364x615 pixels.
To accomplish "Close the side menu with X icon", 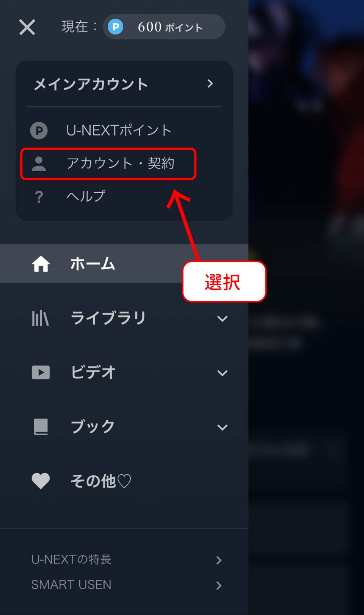I will tap(27, 27).
